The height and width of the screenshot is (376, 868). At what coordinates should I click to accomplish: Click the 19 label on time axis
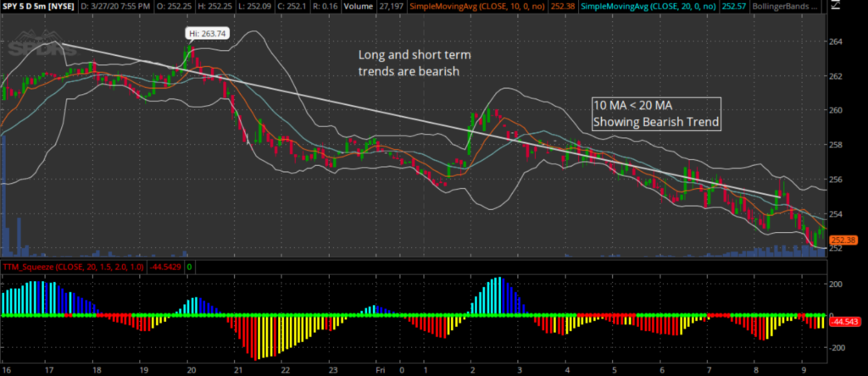click(x=143, y=369)
